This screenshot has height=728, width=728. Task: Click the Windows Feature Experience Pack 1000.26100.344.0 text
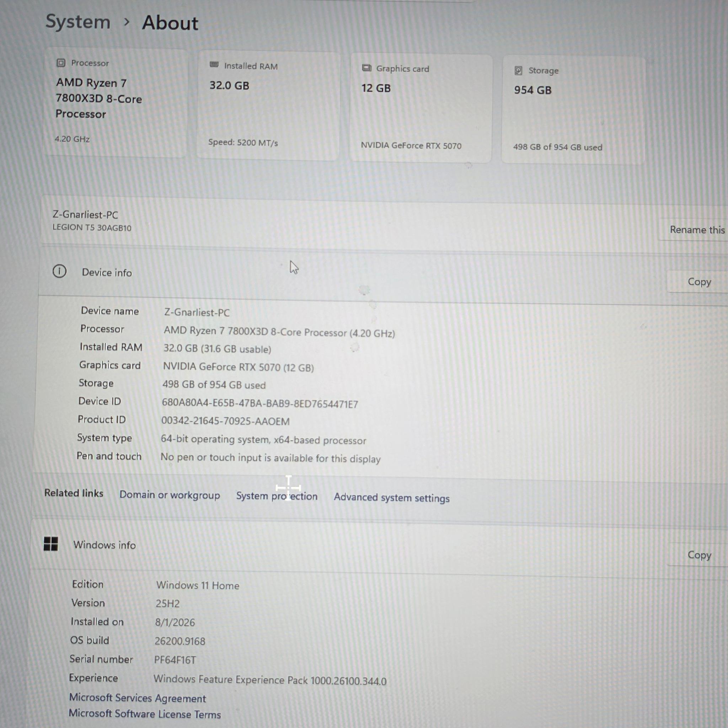coord(270,680)
